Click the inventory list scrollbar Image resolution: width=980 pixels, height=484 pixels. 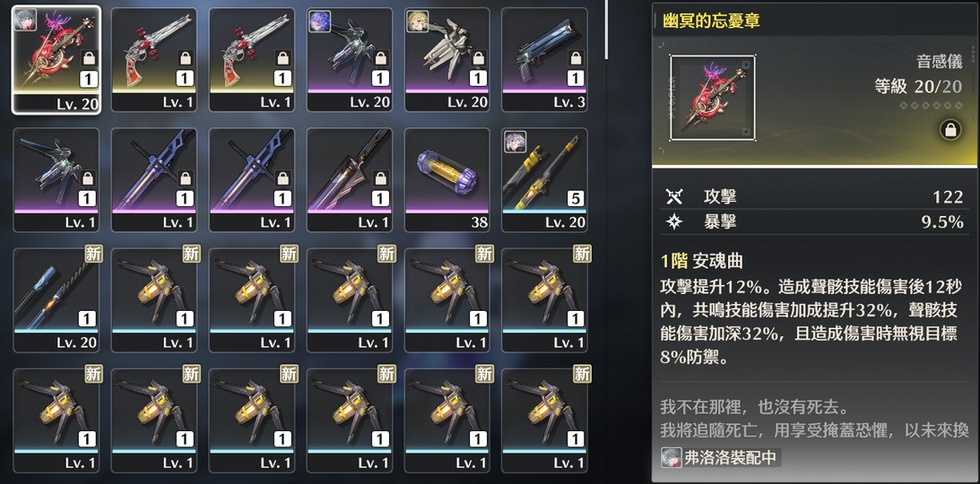pos(607,30)
